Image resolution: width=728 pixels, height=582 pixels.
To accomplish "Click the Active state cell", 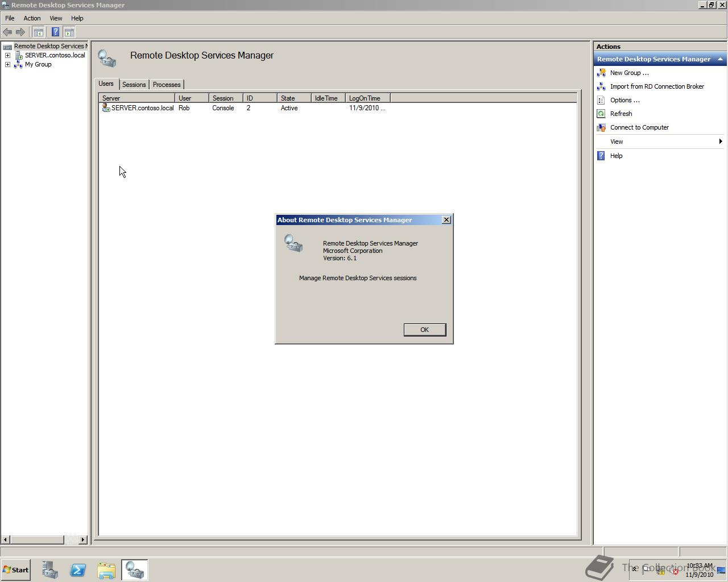I will pyautogui.click(x=289, y=108).
